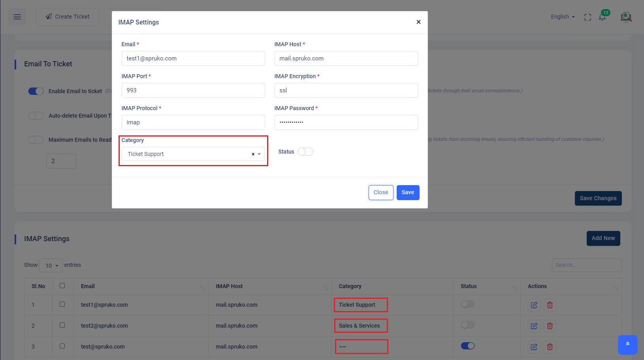644x360 pixels.
Task: Clear the Ticket Support category selection
Action: point(253,154)
